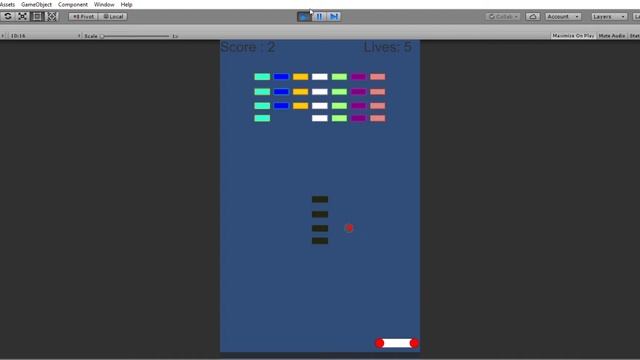Select the Rotate tool in toolbar
Screen dimensions: 640x360
coord(8,16)
